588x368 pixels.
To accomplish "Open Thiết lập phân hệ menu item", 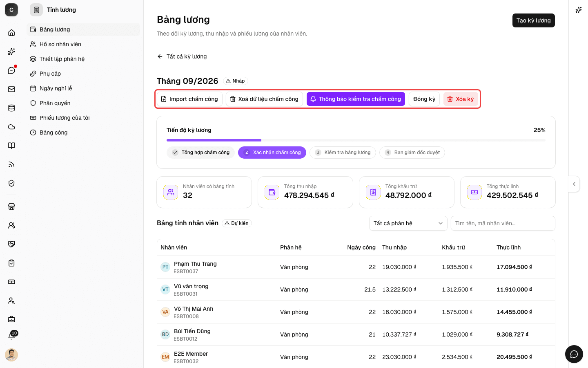I will click(x=83, y=59).
